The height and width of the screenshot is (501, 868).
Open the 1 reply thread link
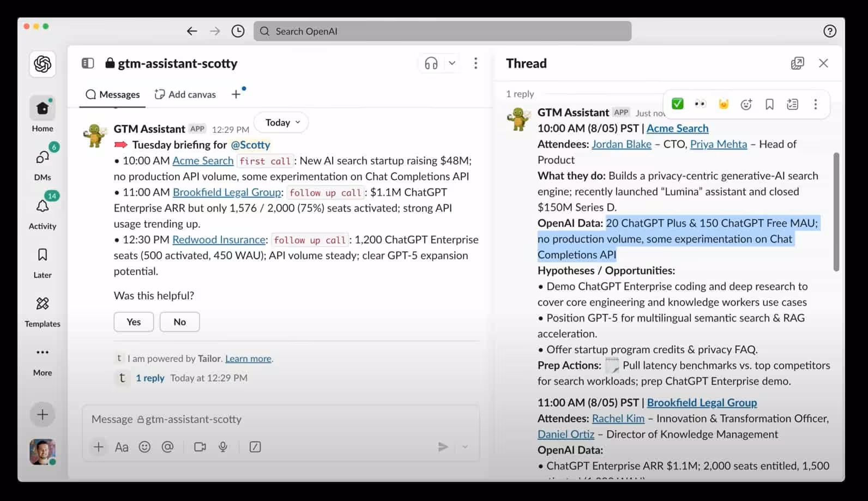pyautogui.click(x=150, y=378)
